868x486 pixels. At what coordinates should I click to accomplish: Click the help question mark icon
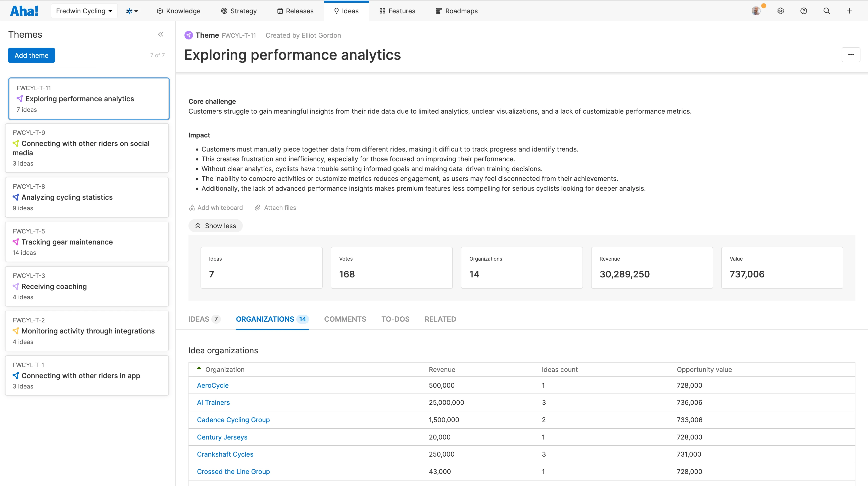[804, 11]
